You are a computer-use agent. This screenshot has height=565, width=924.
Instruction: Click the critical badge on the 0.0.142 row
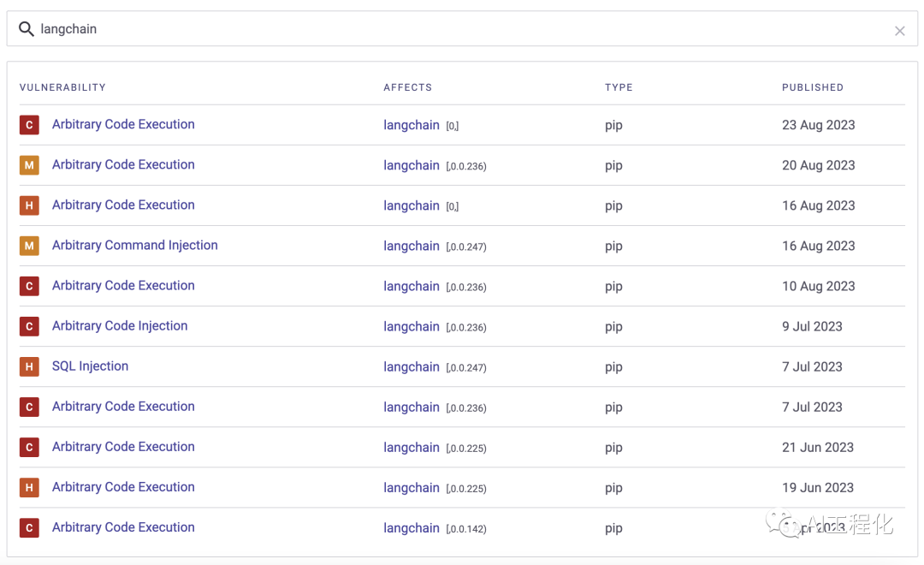[29, 528]
